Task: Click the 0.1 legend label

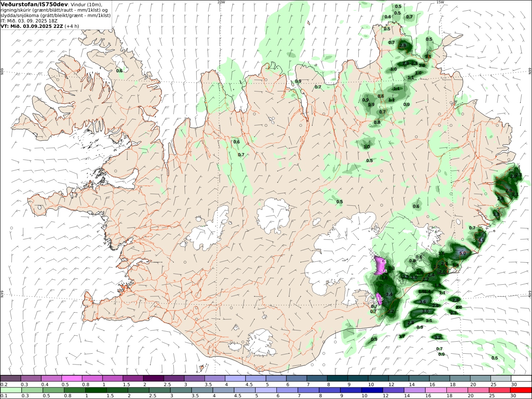Action: click(x=3, y=396)
